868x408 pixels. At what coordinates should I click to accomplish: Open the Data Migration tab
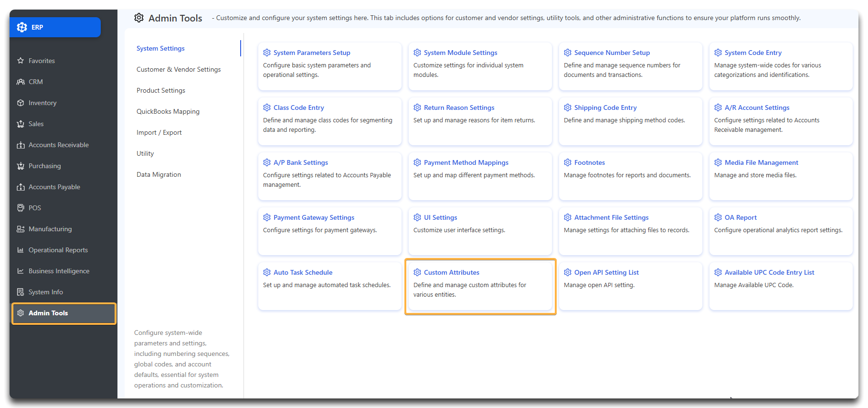click(159, 174)
